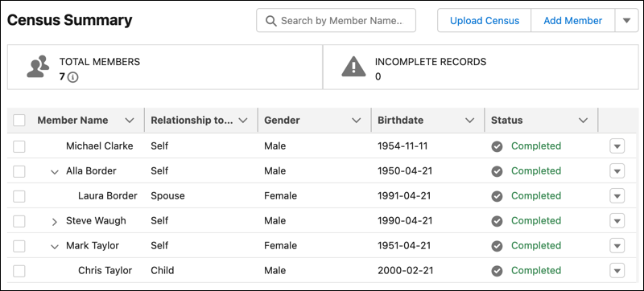
Task: Click Steve Waugh's completed check icon
Action: [497, 221]
